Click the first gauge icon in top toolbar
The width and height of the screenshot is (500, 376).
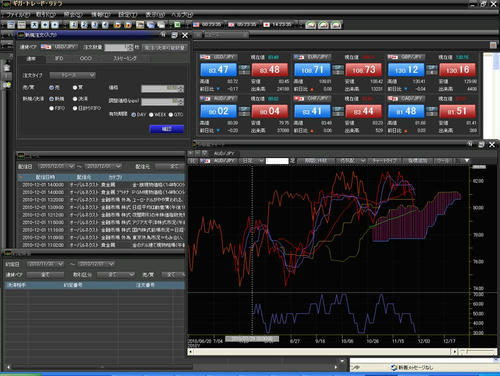311,25
